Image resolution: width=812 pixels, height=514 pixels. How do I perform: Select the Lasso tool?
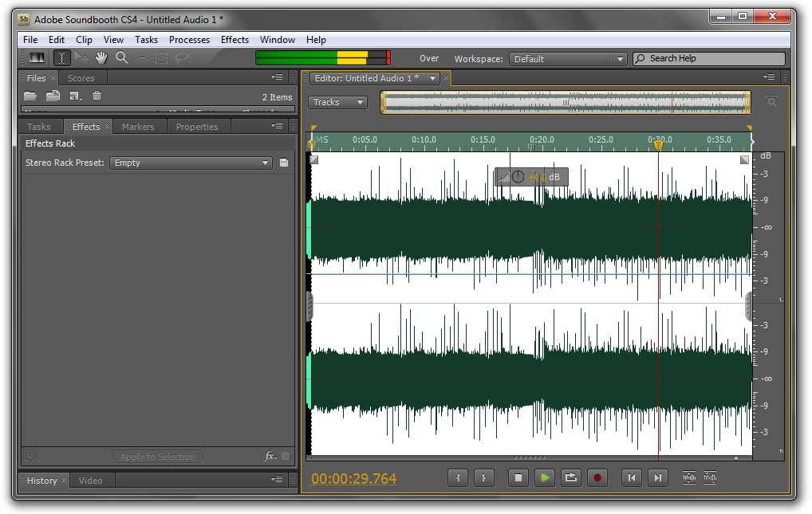(182, 58)
